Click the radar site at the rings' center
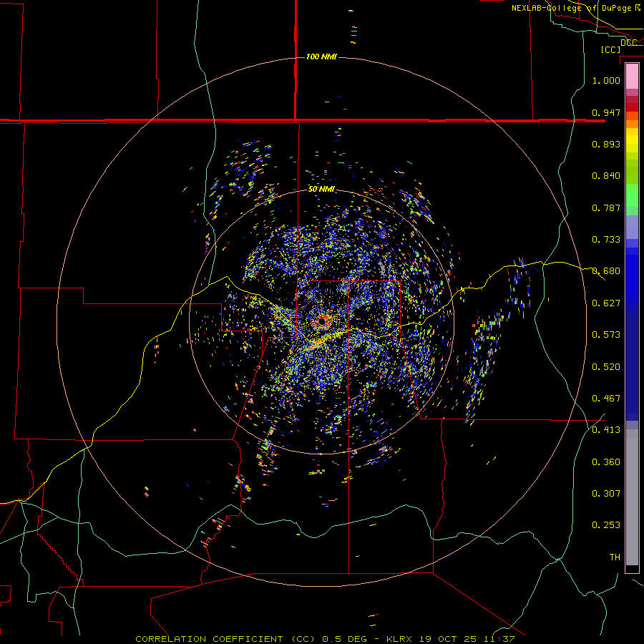 coord(321,322)
